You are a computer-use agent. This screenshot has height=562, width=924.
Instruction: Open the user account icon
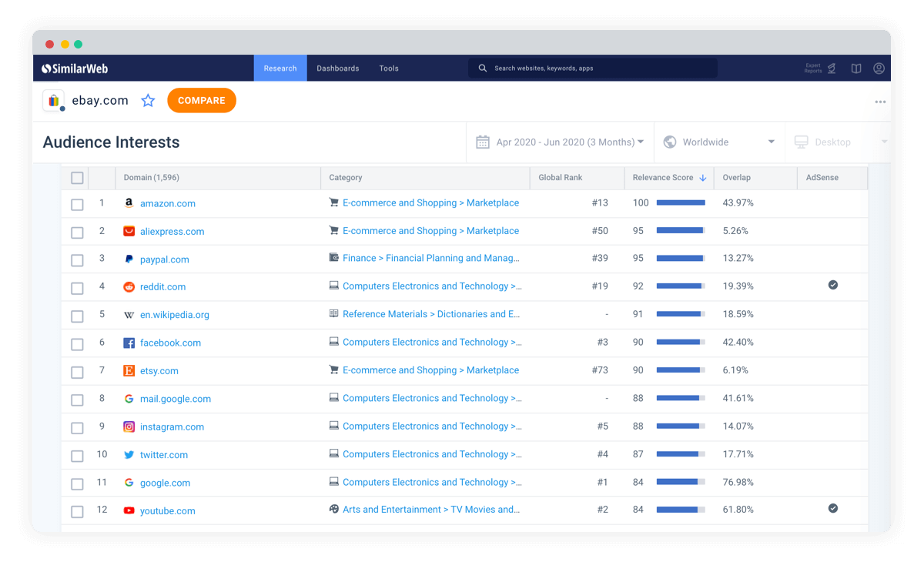879,69
